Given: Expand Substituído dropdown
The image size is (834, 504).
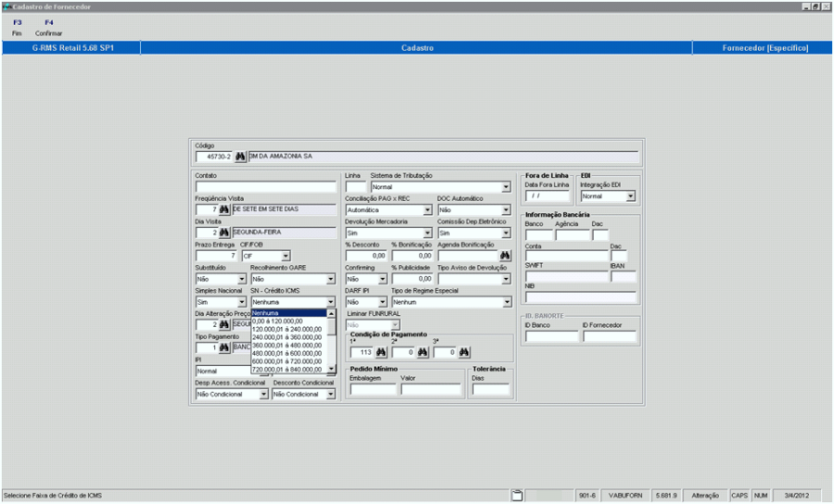Looking at the screenshot, I should 242,279.
